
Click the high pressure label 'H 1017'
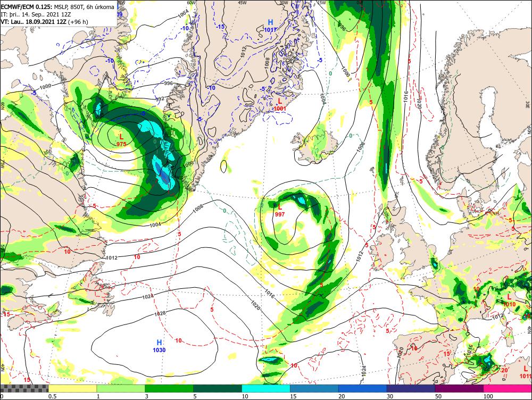point(270,26)
